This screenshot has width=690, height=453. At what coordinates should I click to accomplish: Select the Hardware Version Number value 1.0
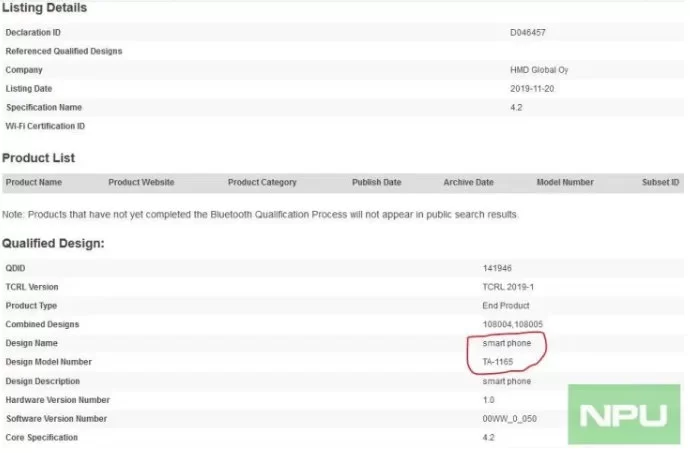(x=488, y=400)
